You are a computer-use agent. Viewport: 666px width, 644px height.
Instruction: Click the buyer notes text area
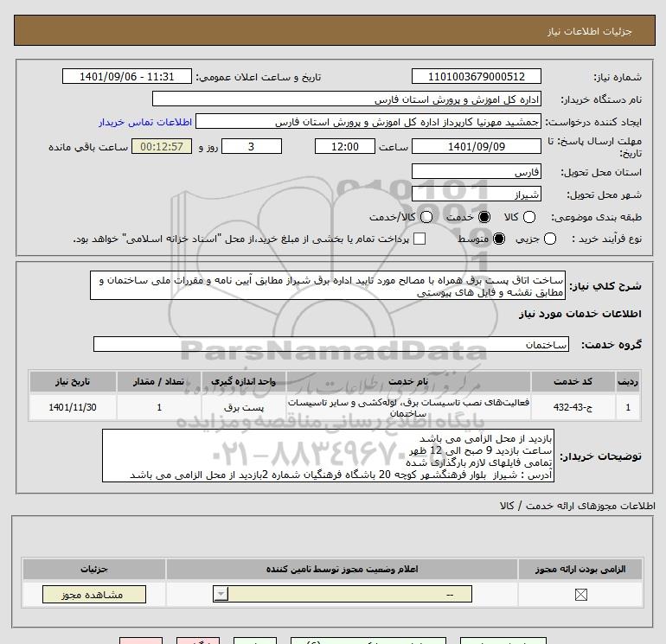[328, 456]
